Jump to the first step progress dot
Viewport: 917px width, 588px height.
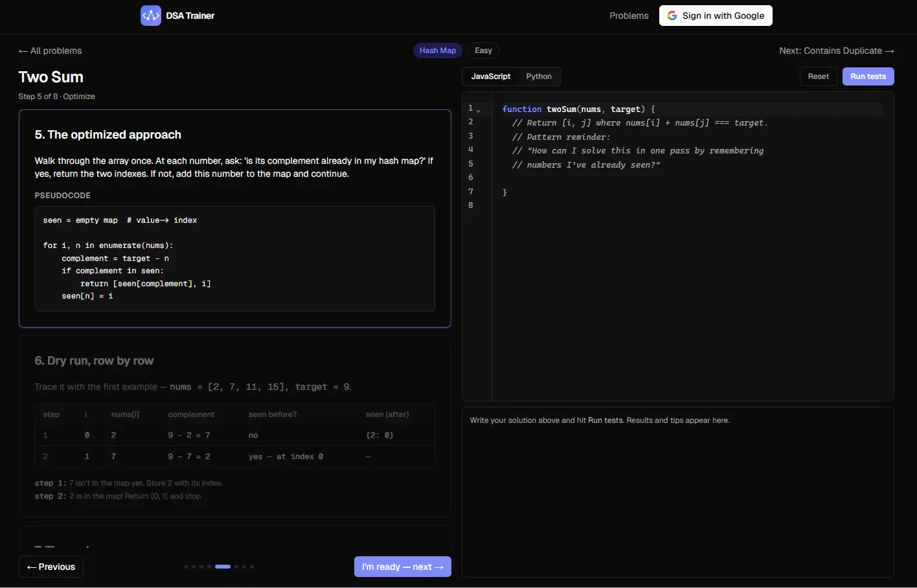186,567
